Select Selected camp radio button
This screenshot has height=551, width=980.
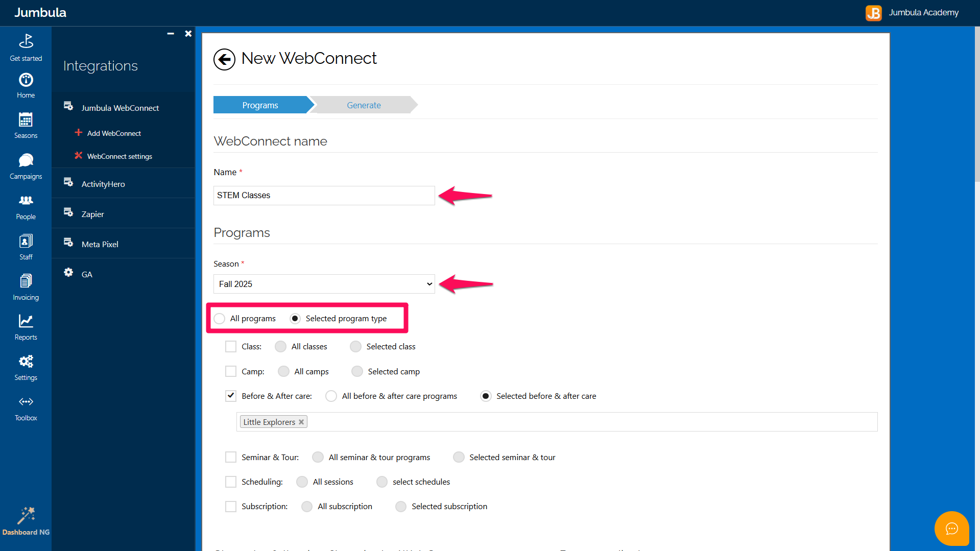click(357, 371)
